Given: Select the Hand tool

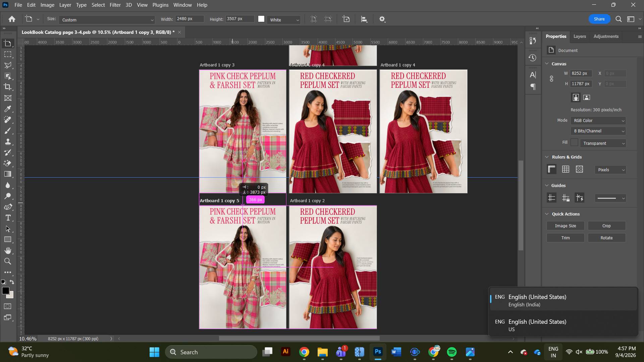Looking at the screenshot, I should tap(8, 250).
